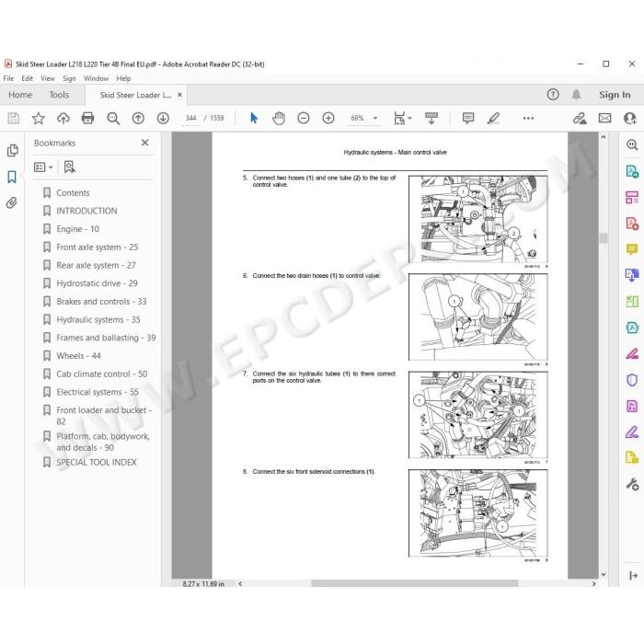Select the highlighter pen tool
This screenshot has width=644, height=644.
tap(493, 119)
